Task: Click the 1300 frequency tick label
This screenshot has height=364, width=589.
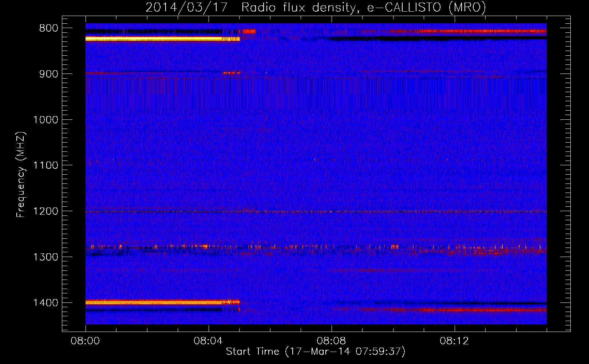Action: [x=46, y=257]
